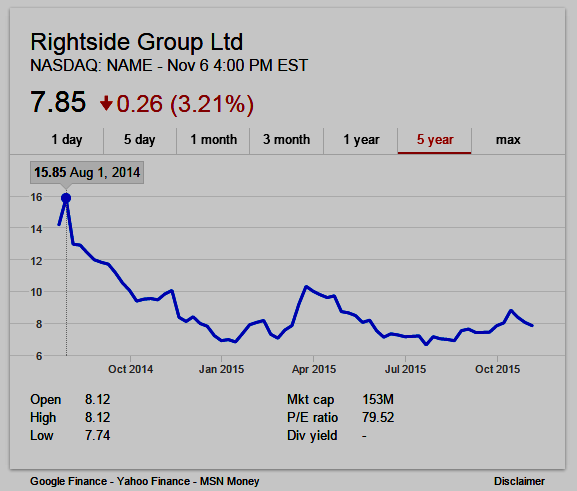Click the Jan 2015 axis label
The height and width of the screenshot is (491, 577).
pos(222,369)
